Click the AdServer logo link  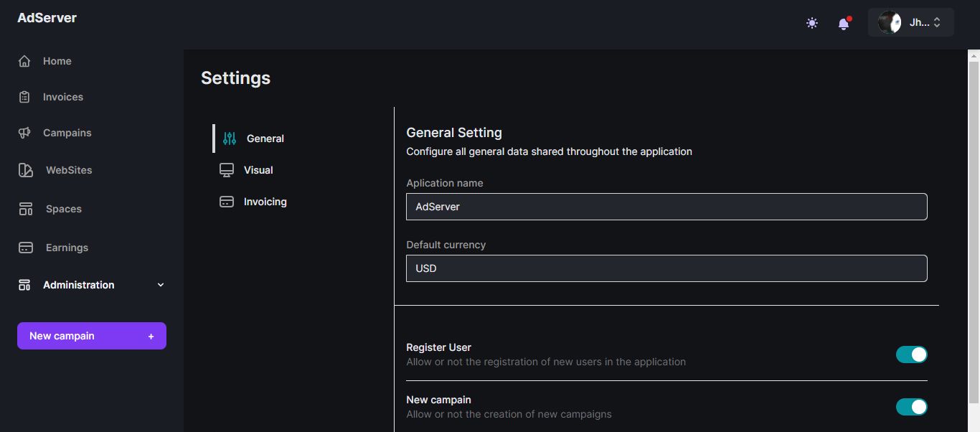point(47,18)
